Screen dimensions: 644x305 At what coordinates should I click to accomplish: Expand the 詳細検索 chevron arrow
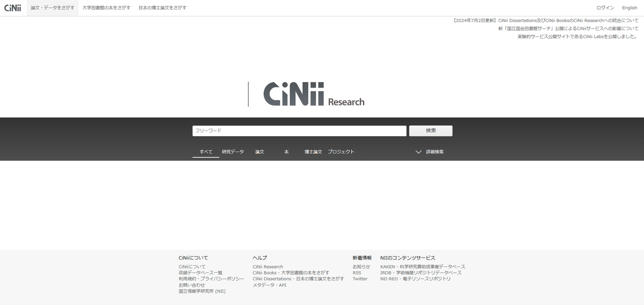tap(419, 152)
